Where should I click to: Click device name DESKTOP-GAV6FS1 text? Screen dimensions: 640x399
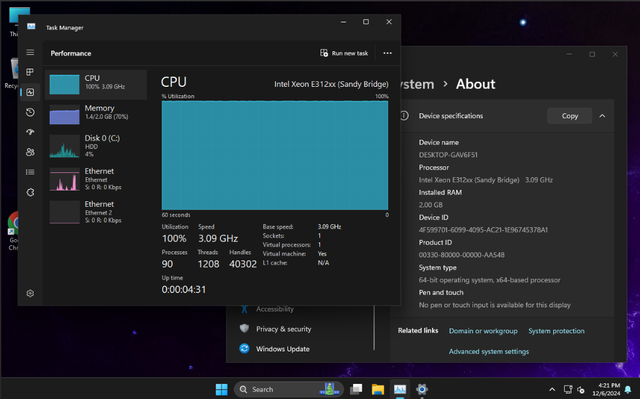[x=448, y=155]
